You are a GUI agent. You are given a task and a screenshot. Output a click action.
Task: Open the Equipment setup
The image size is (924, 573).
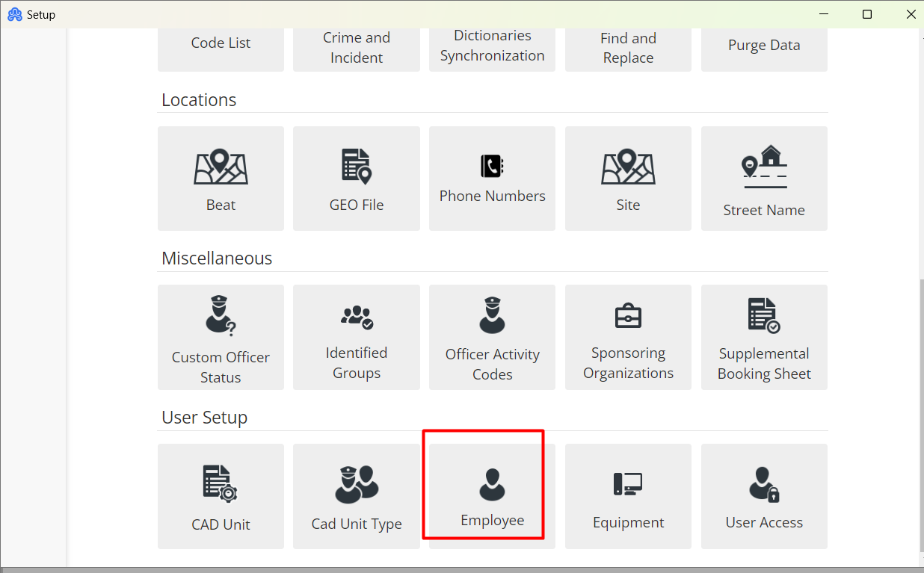pyautogui.click(x=628, y=496)
